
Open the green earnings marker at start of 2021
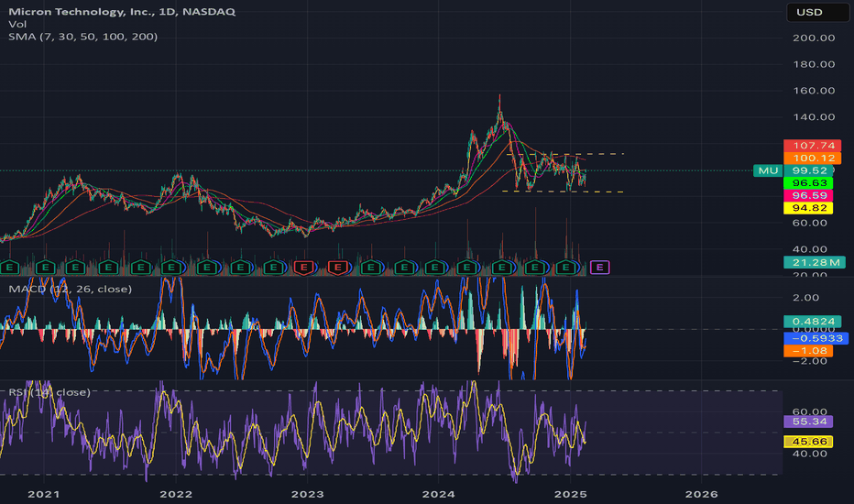(45, 267)
